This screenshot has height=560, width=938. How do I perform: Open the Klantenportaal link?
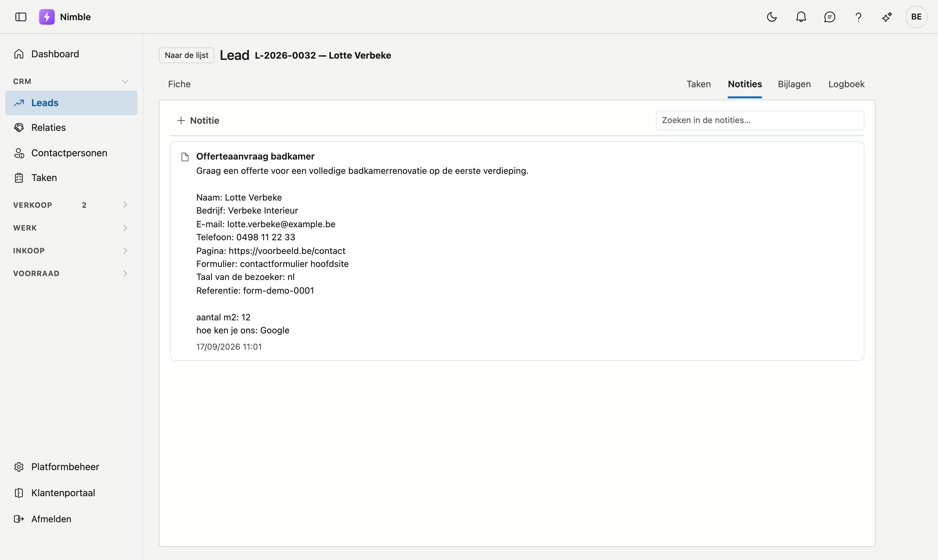[71, 493]
